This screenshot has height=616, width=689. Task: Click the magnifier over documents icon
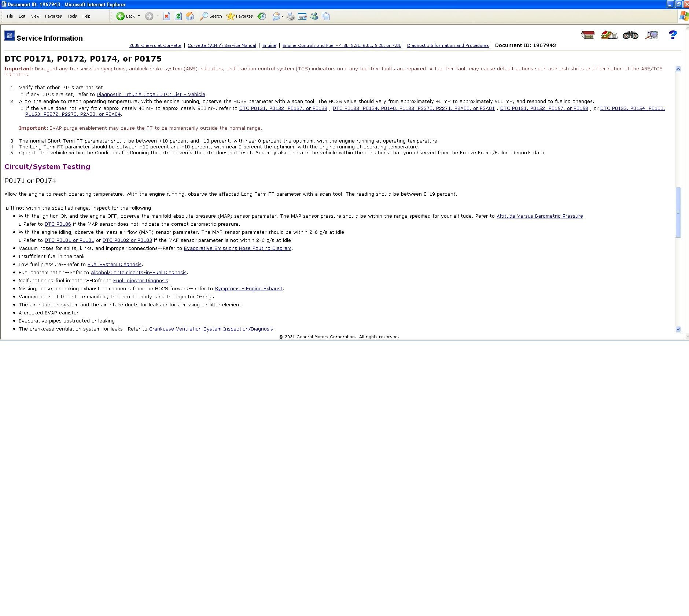(652, 35)
